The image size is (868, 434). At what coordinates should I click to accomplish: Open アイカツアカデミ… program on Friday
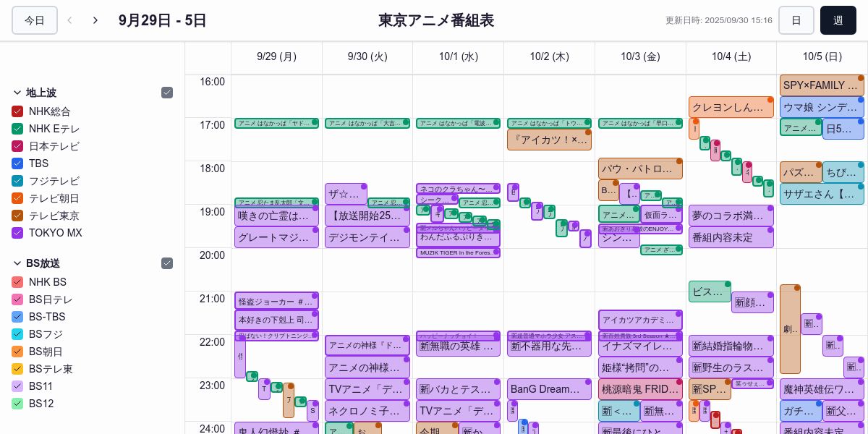tap(640, 320)
